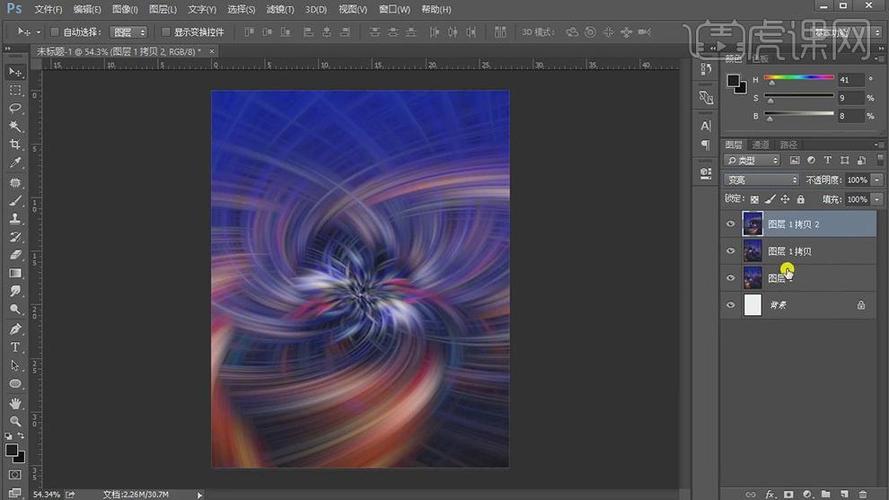Image resolution: width=889 pixels, height=500 pixels.
Task: Toggle lock transparent pixels
Action: click(755, 199)
